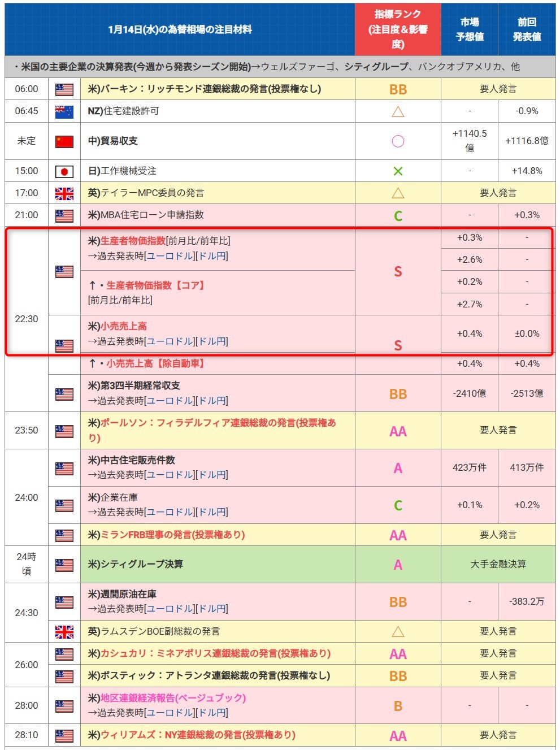Open the 地区連銀経済報告(ベージュブック) link
Viewport: 560px width, 750px height.
[x=173, y=698]
